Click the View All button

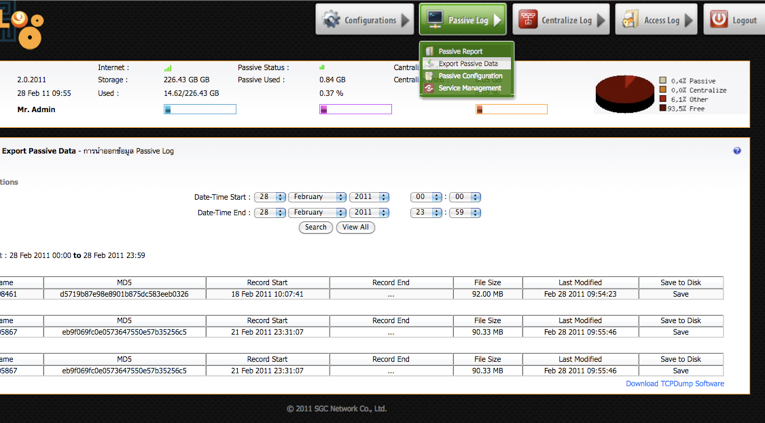[x=355, y=227]
